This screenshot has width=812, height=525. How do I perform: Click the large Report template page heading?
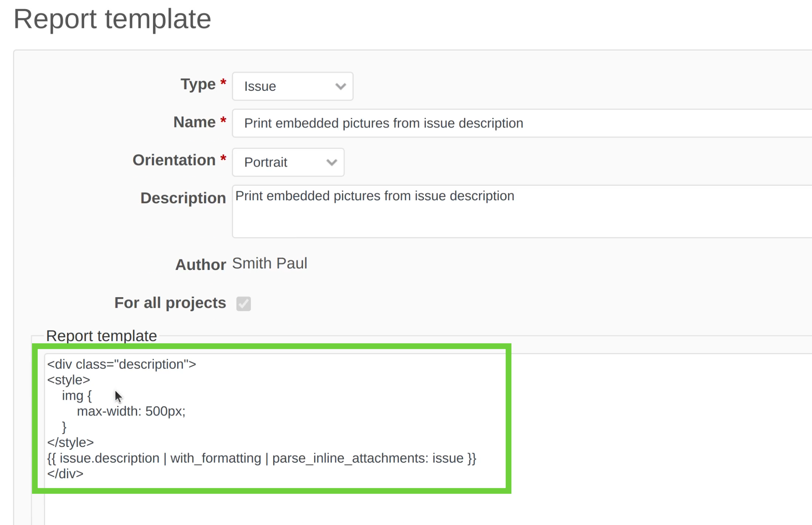coord(112,19)
